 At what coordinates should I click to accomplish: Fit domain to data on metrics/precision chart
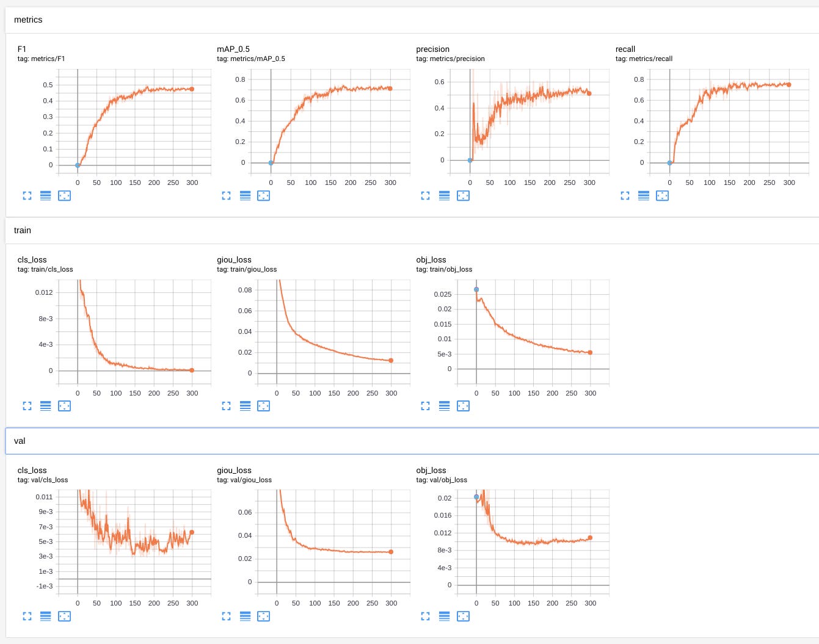[x=463, y=196]
